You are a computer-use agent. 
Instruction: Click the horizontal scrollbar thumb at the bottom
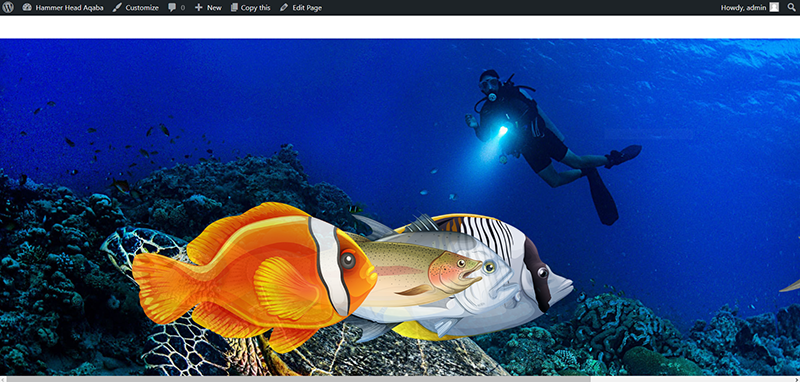point(298,379)
